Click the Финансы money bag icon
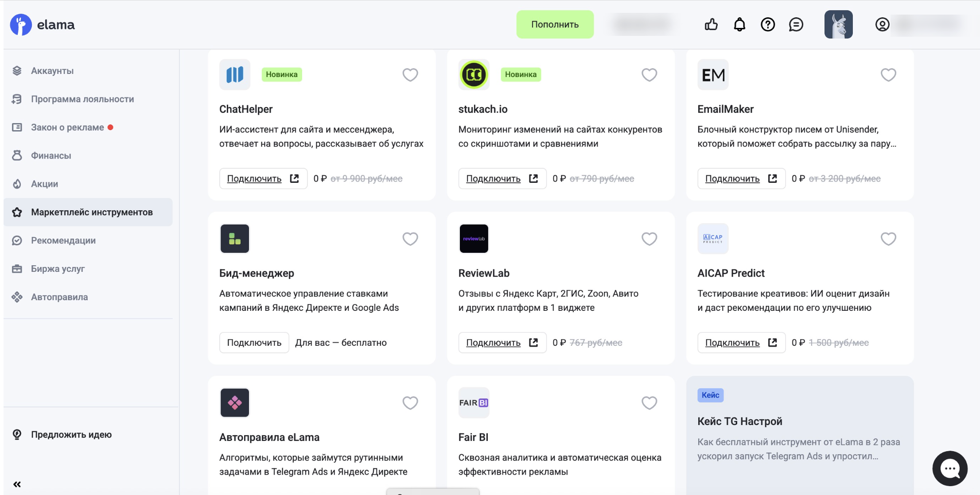 coord(17,155)
